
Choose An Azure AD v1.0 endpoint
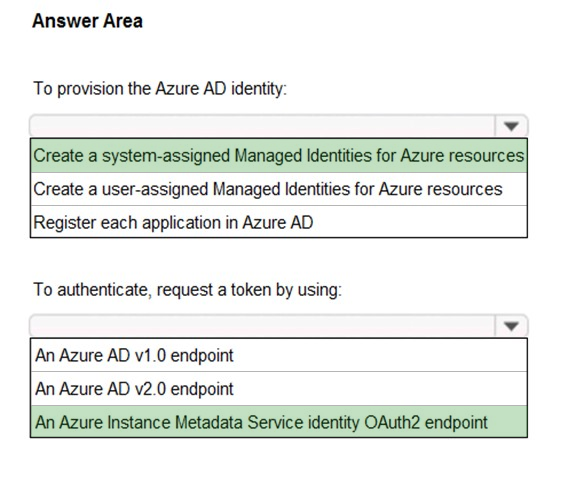tap(279, 355)
